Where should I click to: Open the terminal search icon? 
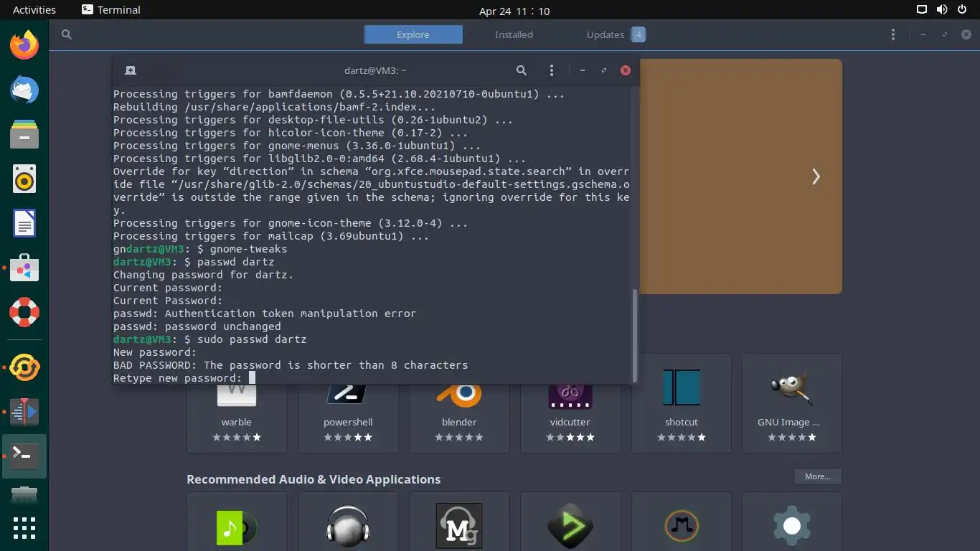click(x=522, y=70)
